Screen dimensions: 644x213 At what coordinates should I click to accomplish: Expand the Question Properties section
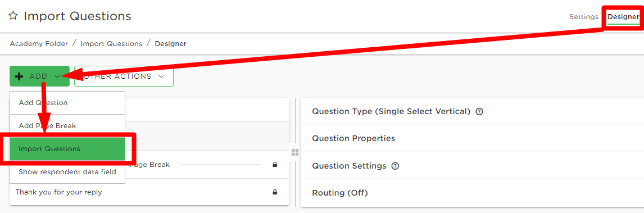[472, 138]
